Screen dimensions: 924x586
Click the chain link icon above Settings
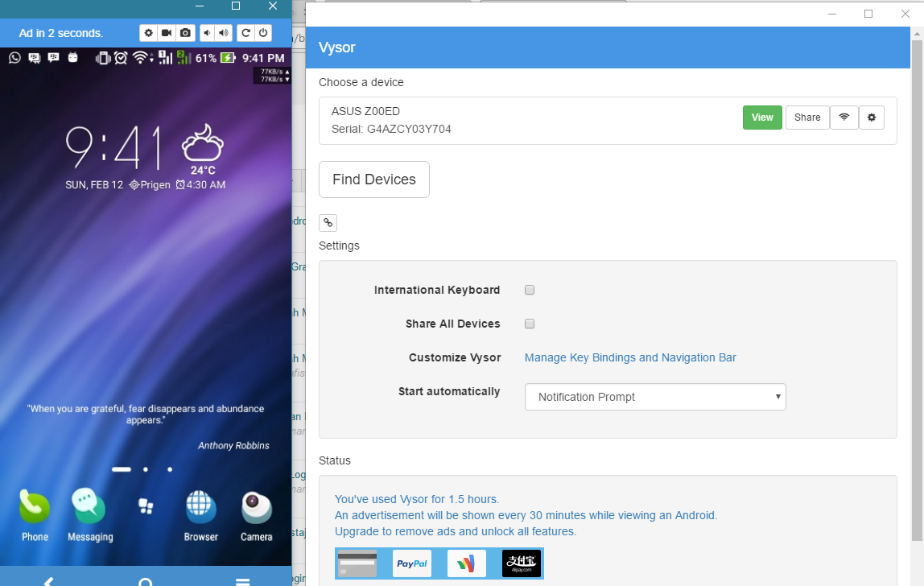(328, 222)
